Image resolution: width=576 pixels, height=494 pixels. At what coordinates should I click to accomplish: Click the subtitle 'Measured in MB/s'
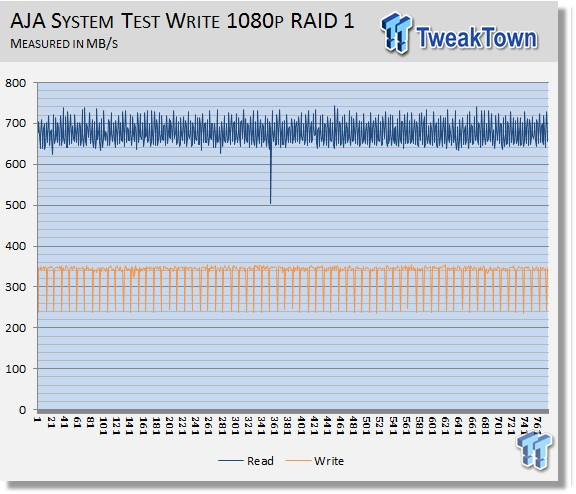pyautogui.click(x=64, y=44)
